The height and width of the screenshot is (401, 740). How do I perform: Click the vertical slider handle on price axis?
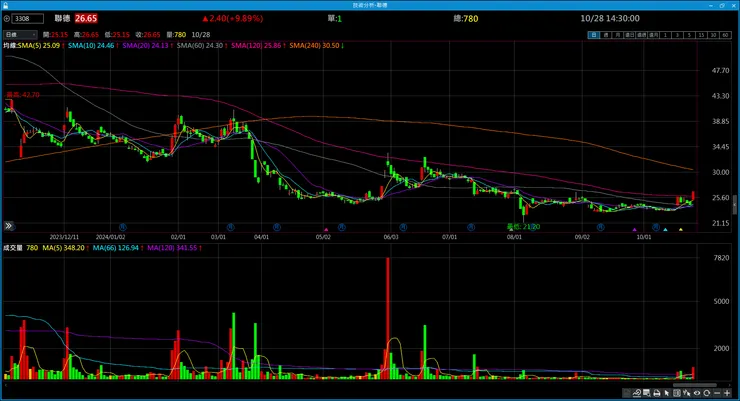(x=735, y=205)
